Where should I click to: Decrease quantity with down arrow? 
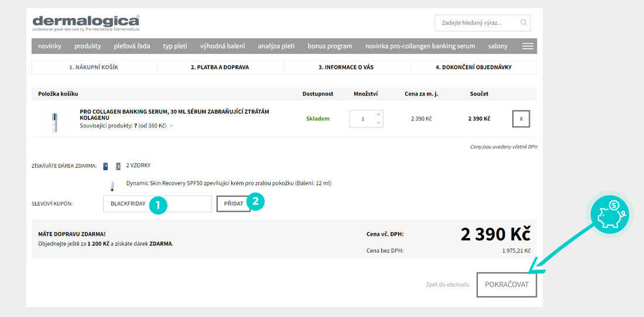[378, 123]
